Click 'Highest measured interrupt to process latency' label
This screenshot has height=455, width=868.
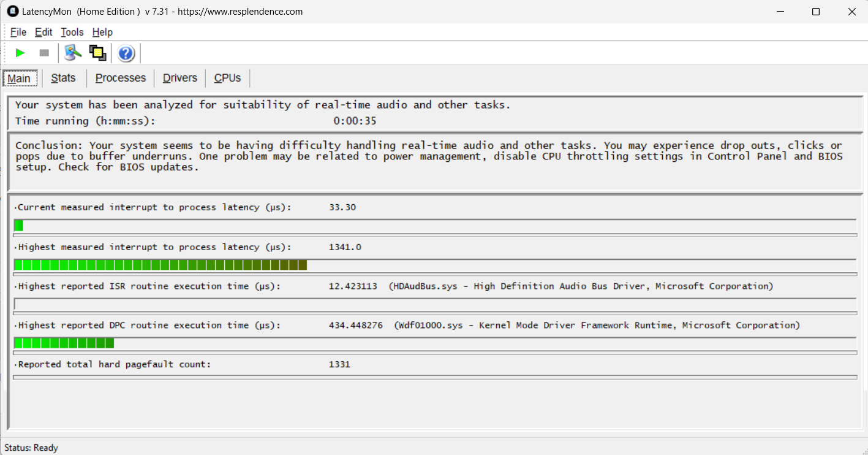tap(154, 247)
